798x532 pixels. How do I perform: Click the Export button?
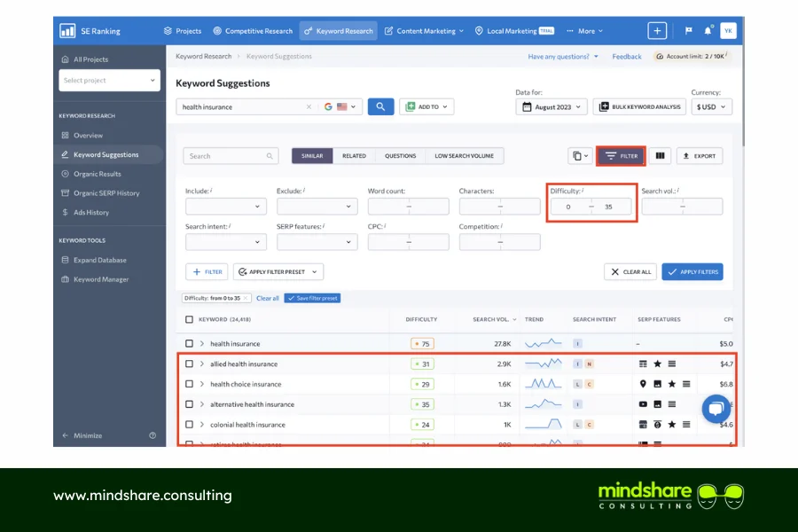[x=700, y=156]
